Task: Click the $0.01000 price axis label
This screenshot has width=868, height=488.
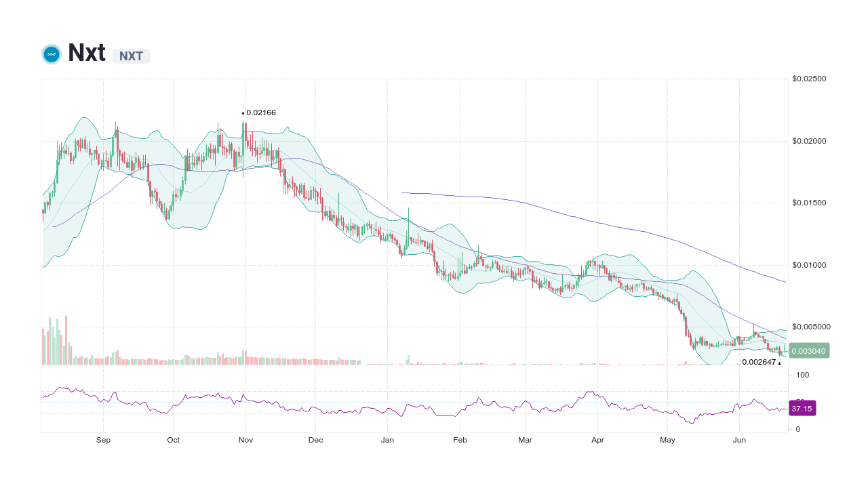Action: click(810, 264)
